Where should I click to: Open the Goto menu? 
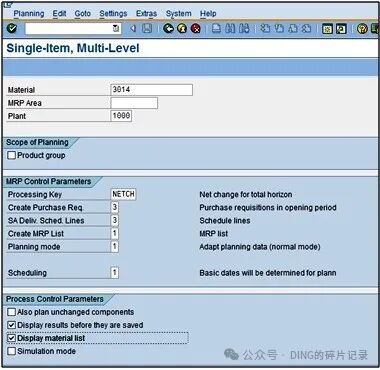point(83,14)
